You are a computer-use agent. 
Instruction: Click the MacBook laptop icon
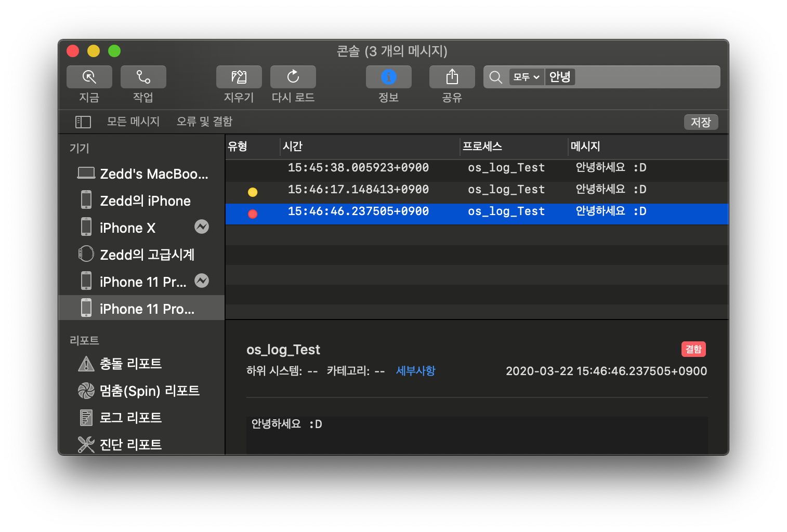86,173
